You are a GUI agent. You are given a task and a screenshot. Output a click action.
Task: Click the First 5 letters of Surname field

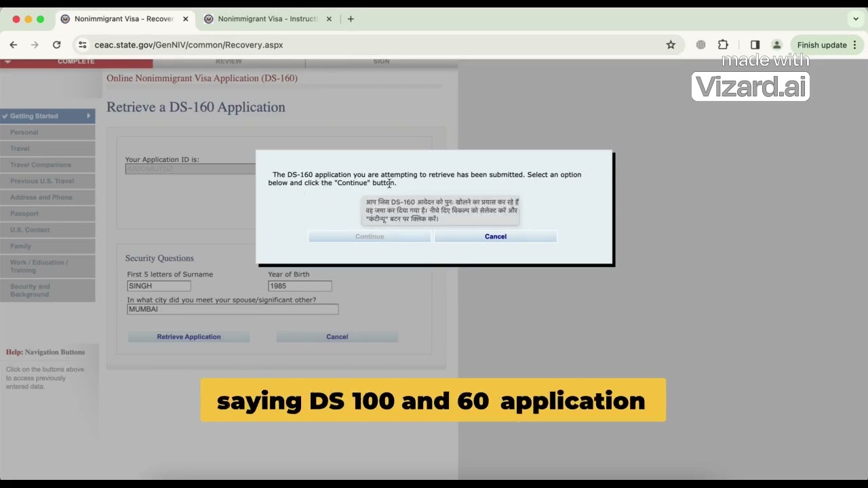(159, 286)
